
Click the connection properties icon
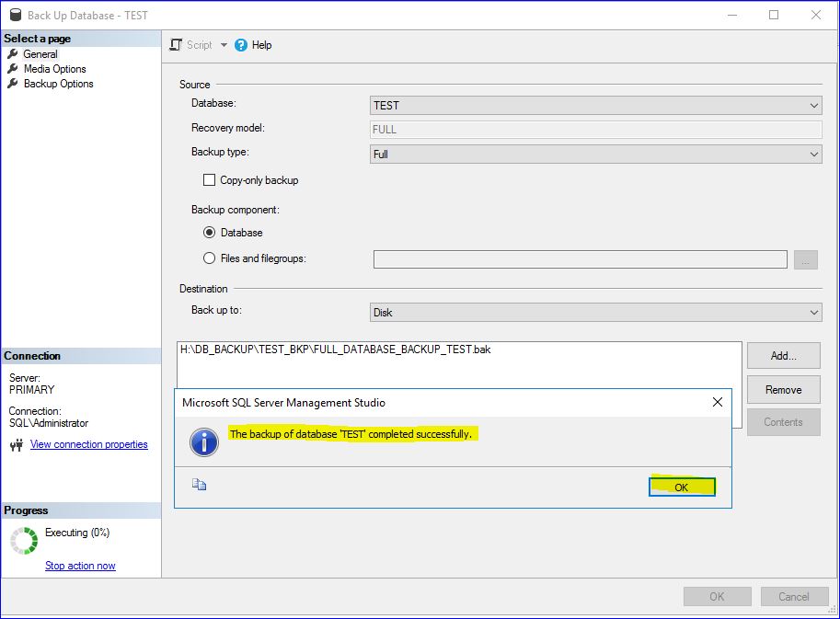[x=16, y=445]
